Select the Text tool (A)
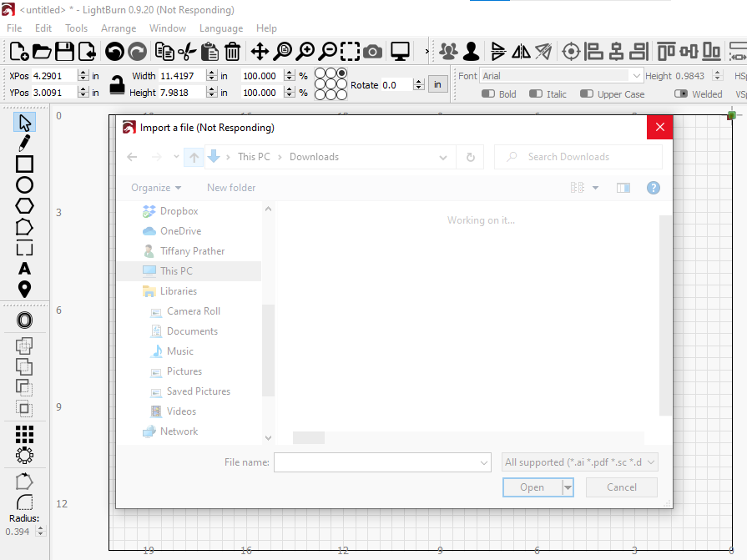Screen dimensions: 747x560 tap(24, 269)
